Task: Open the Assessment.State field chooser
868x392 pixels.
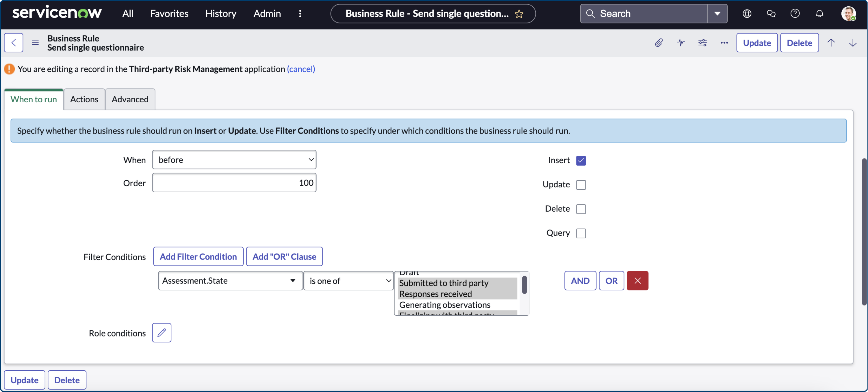Action: (229, 280)
